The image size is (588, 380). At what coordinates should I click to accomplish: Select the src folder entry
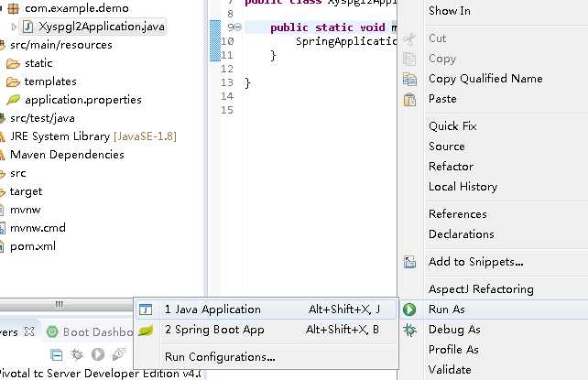tap(18, 173)
